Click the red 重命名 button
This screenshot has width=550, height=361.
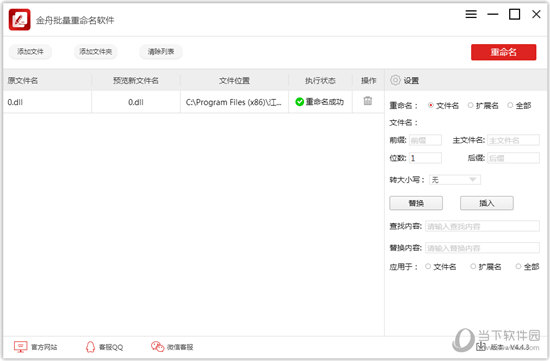(503, 52)
